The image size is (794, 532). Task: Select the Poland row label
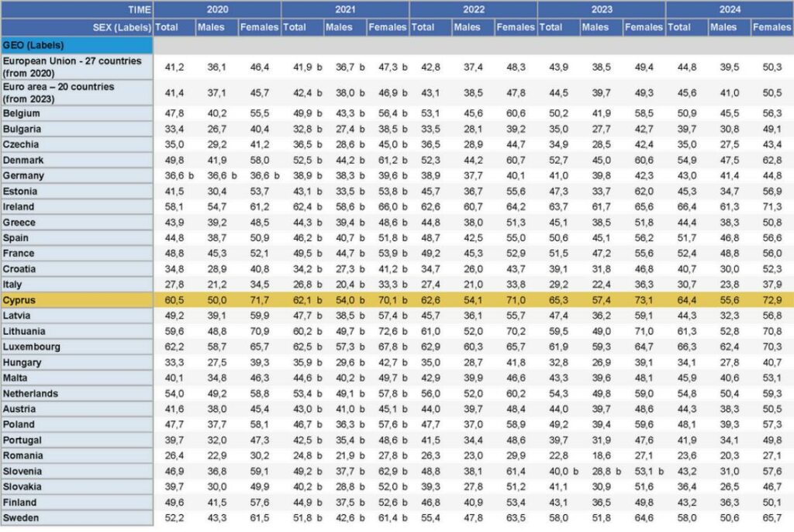pyautogui.click(x=77, y=424)
